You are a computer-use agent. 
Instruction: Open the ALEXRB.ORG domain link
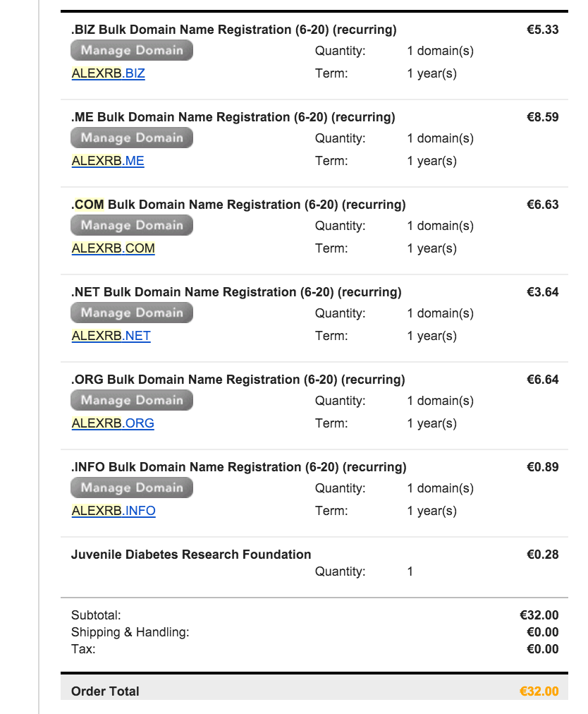112,423
